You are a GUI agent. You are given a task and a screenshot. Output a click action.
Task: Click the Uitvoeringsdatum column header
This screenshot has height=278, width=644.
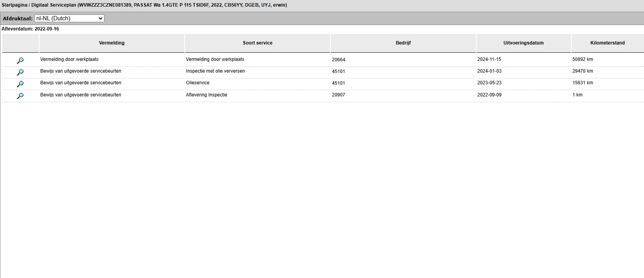point(524,43)
